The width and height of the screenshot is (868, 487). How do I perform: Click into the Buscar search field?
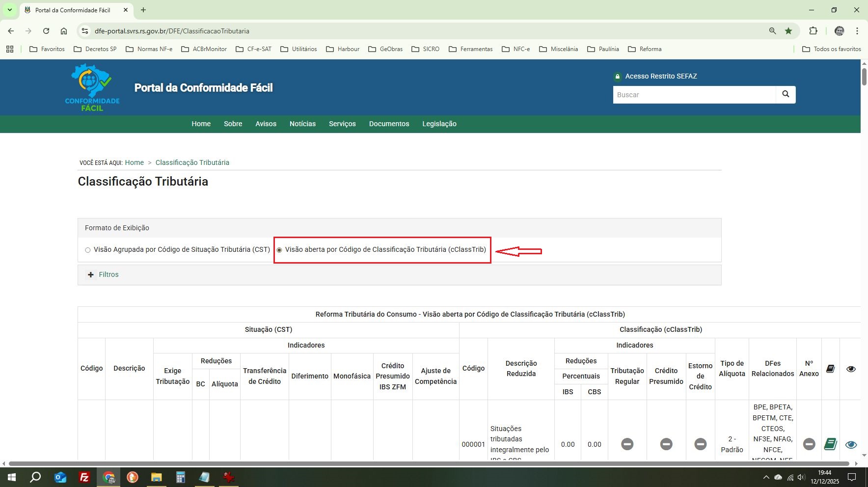pos(694,95)
